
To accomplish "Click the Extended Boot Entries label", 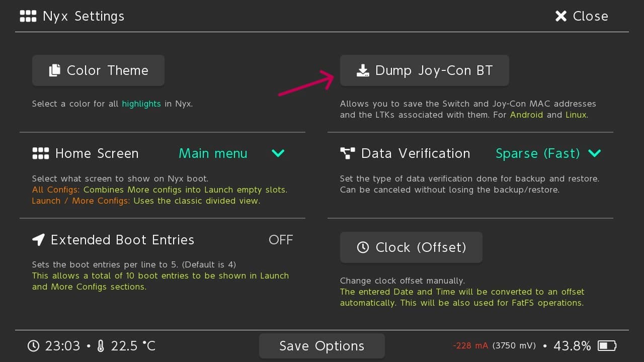I will click(122, 240).
